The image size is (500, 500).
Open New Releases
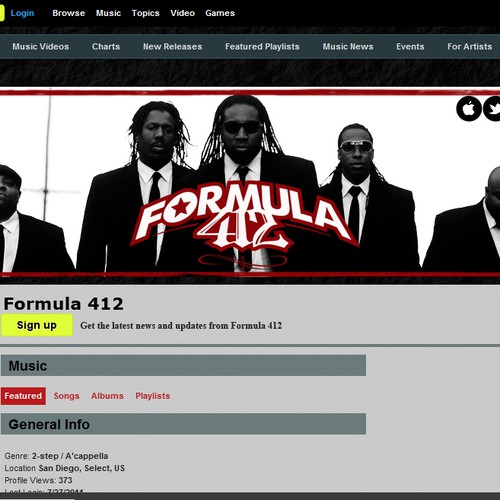[173, 46]
